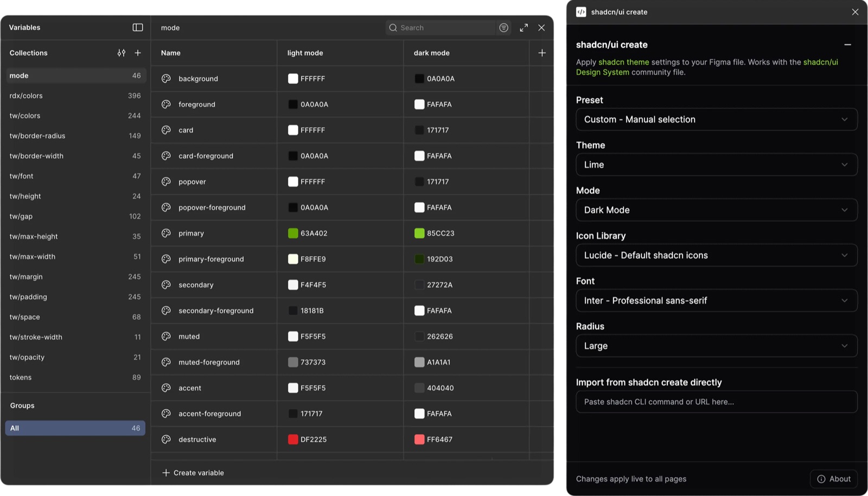Click palette icon beside primary variable
This screenshot has height=496, width=868.
[x=166, y=233]
